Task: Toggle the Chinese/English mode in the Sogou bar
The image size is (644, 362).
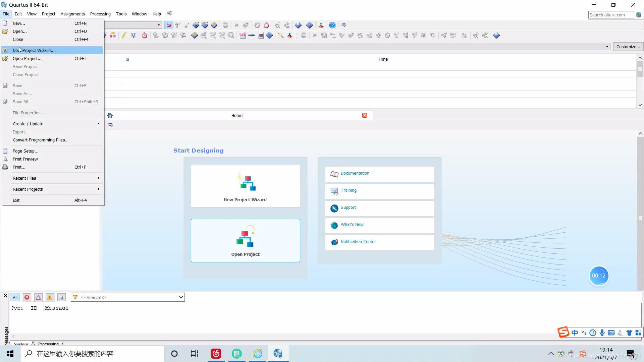Action: [575, 333]
